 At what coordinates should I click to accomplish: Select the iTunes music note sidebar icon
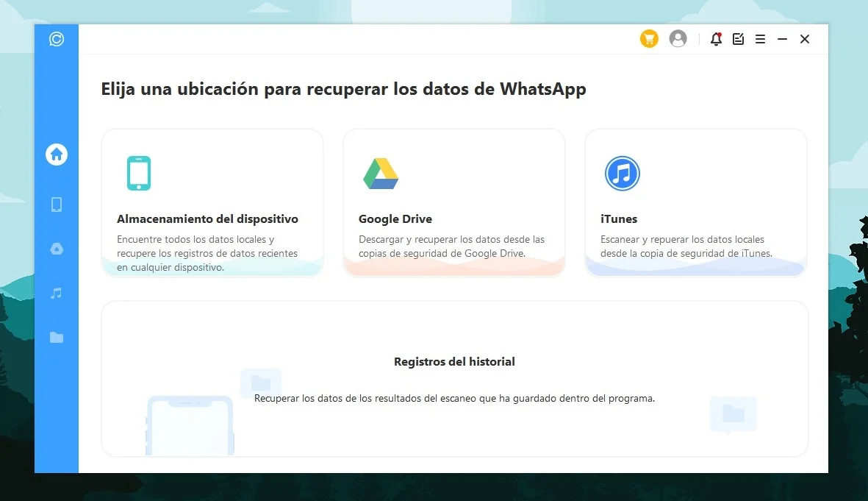[57, 294]
